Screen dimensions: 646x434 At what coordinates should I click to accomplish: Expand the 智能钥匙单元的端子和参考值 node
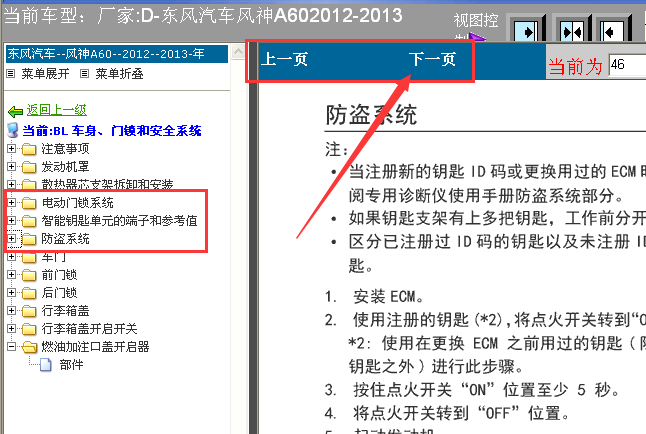(x=12, y=221)
